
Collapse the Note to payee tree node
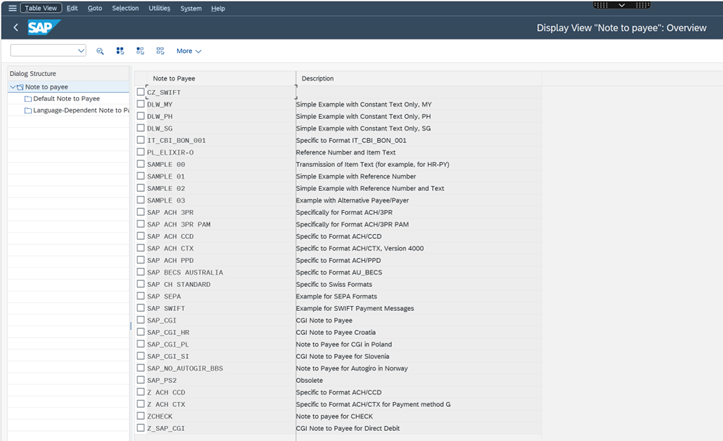click(12, 87)
